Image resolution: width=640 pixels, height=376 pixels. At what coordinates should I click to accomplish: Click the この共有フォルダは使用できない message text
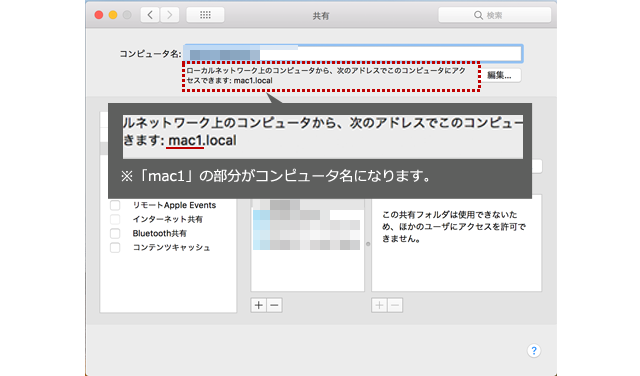[453, 227]
